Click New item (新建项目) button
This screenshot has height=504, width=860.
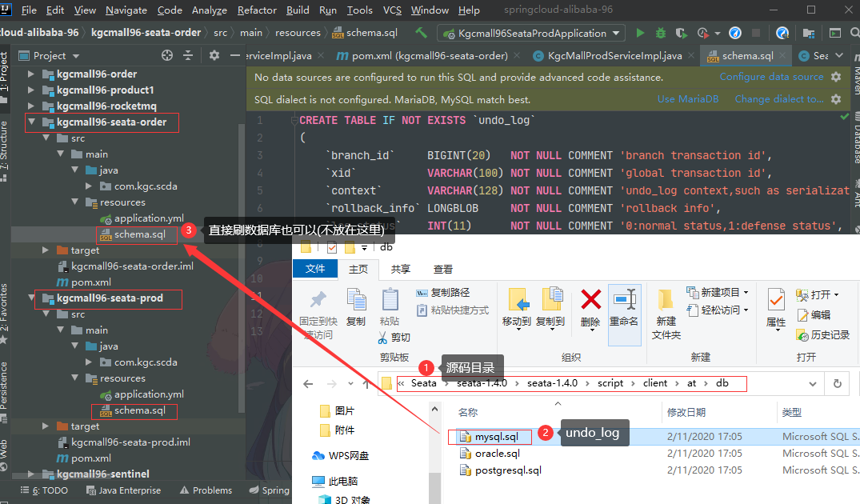click(x=718, y=292)
